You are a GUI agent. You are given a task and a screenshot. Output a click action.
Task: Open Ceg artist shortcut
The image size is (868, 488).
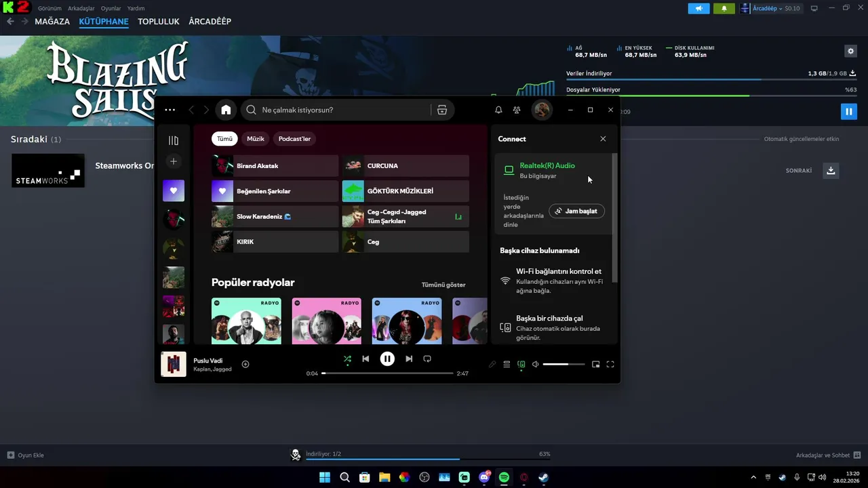tap(406, 241)
